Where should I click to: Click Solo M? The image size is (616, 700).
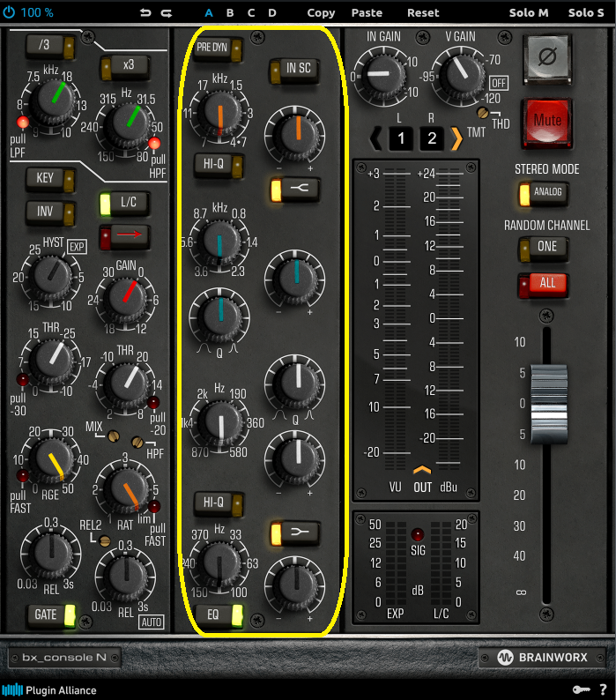[529, 13]
